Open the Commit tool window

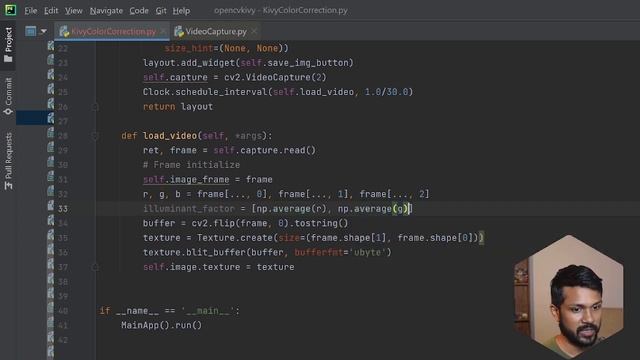(x=8, y=96)
